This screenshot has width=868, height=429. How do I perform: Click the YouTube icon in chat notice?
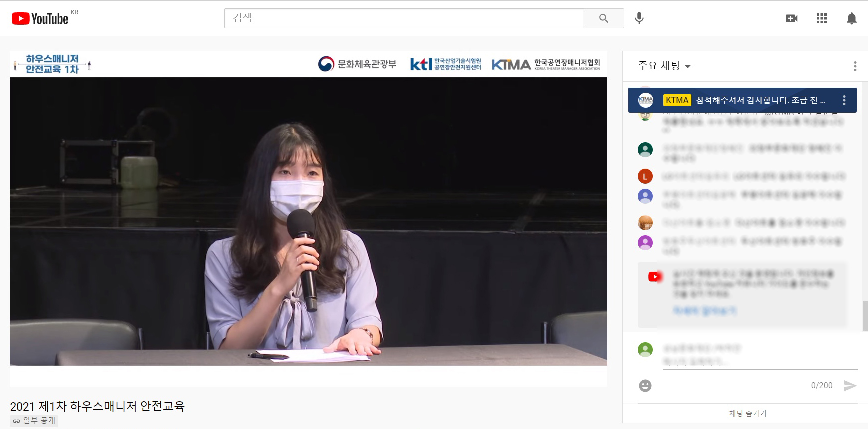pos(655,277)
